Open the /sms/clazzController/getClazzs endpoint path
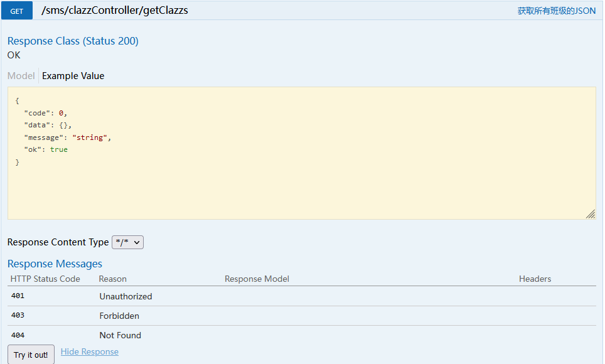Viewport: 605px width, 364px height. pos(115,11)
